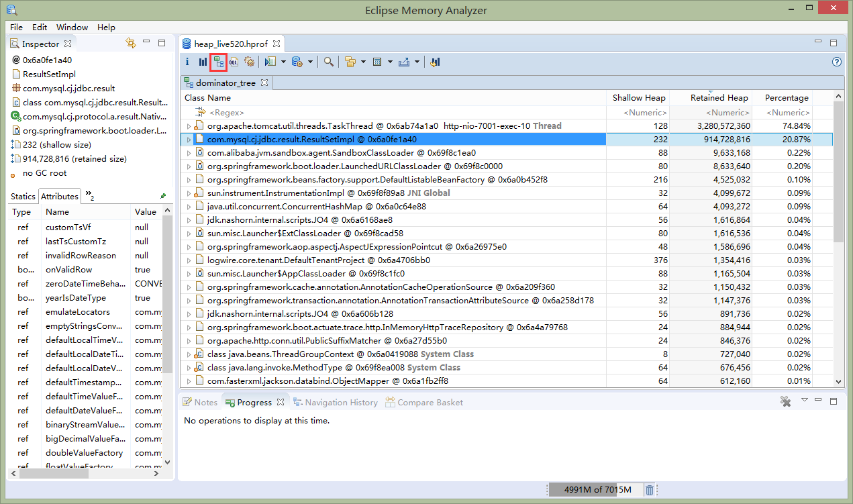Screen dimensions: 853x504
Task: Click the group result by icon
Action: (350, 62)
